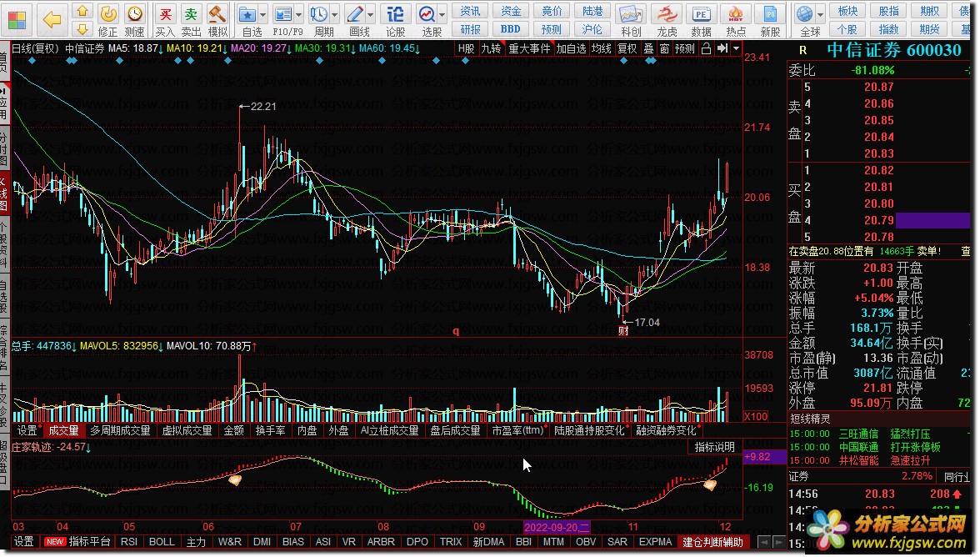Open 设置 beside the volume tabs
Screen dimensions: 980x557
coord(27,430)
